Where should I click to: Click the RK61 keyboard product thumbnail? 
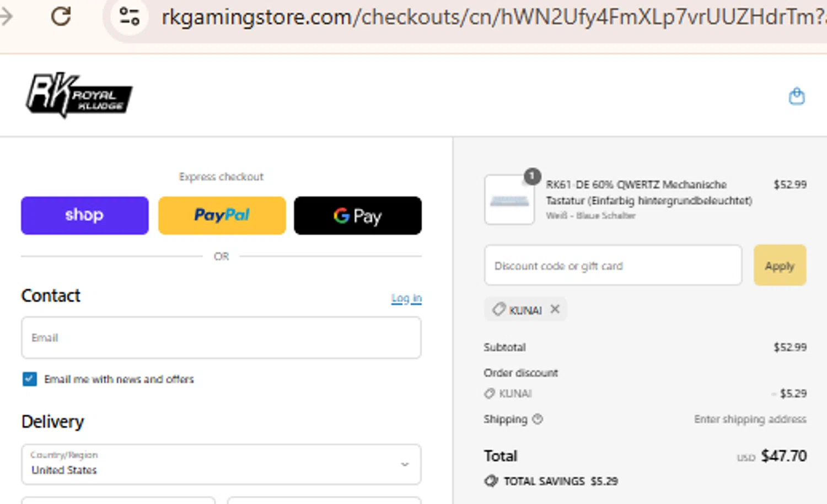click(509, 199)
